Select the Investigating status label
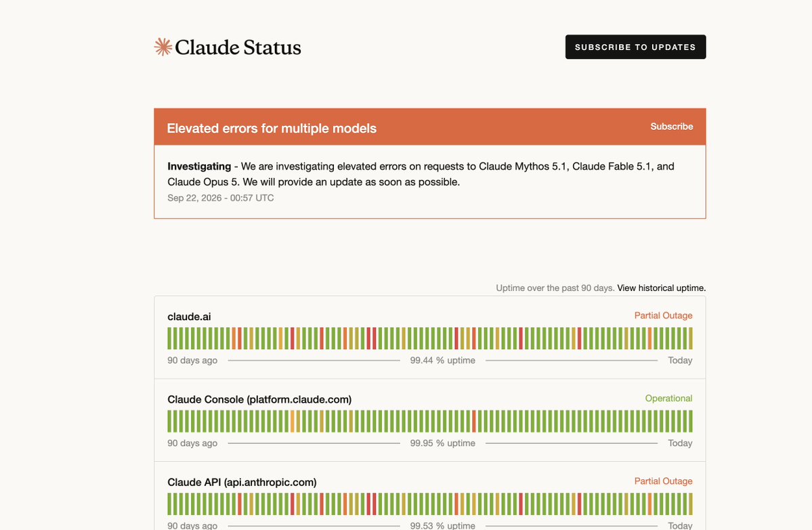Viewport: 812px width, 530px height. click(x=199, y=166)
